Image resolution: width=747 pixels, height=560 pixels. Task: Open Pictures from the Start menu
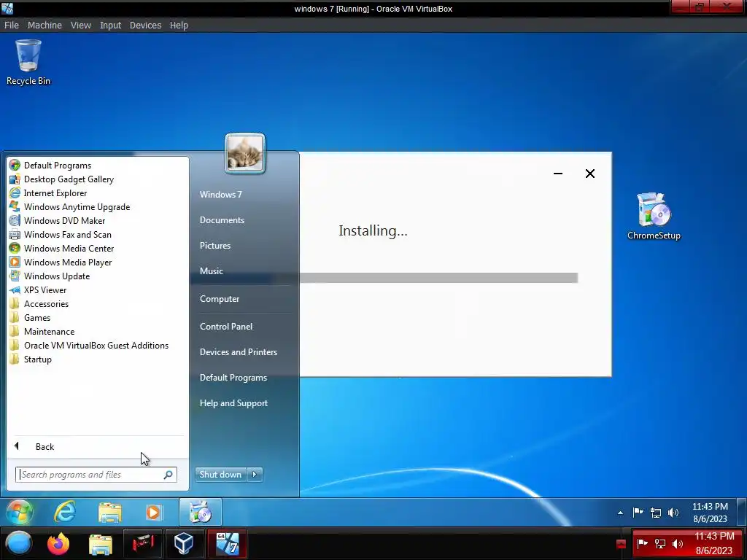[x=215, y=245]
